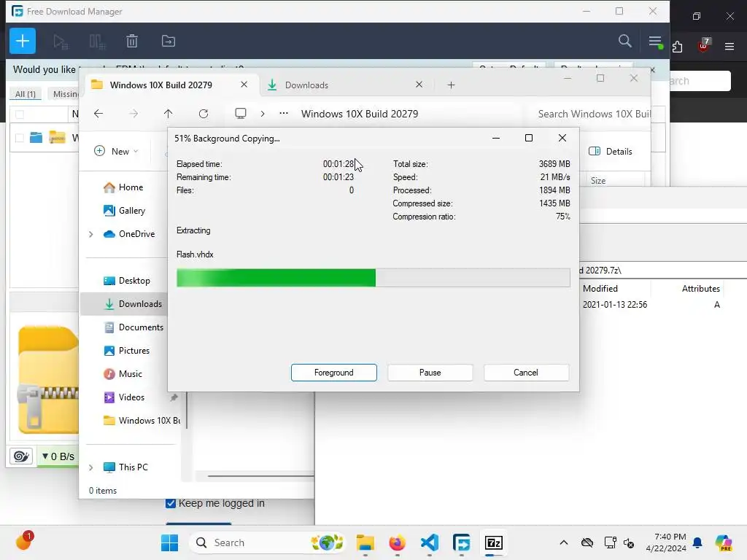This screenshot has height=560, width=747.
Task: Open the FDM hamburger menu
Action: click(x=656, y=42)
